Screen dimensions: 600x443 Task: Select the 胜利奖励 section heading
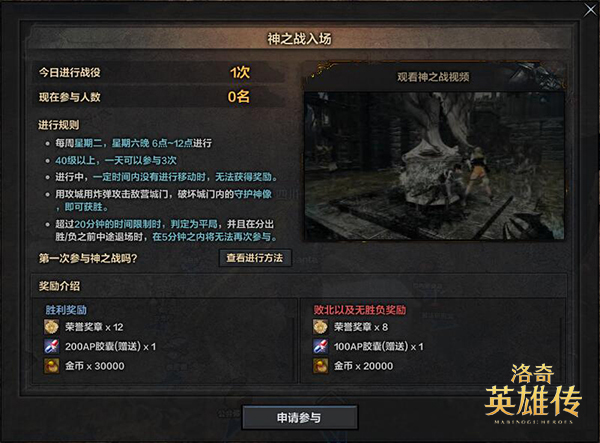click(x=66, y=310)
